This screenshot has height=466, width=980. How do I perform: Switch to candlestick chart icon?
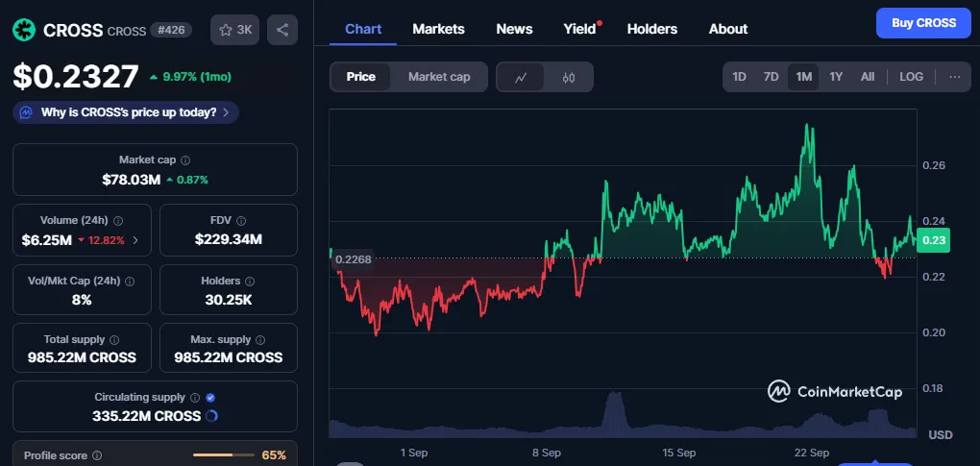point(569,77)
